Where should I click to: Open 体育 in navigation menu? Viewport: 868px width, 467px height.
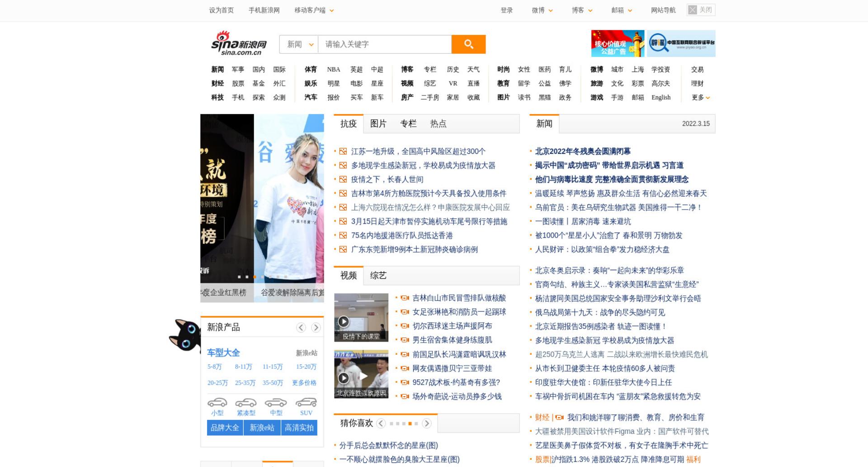click(311, 70)
